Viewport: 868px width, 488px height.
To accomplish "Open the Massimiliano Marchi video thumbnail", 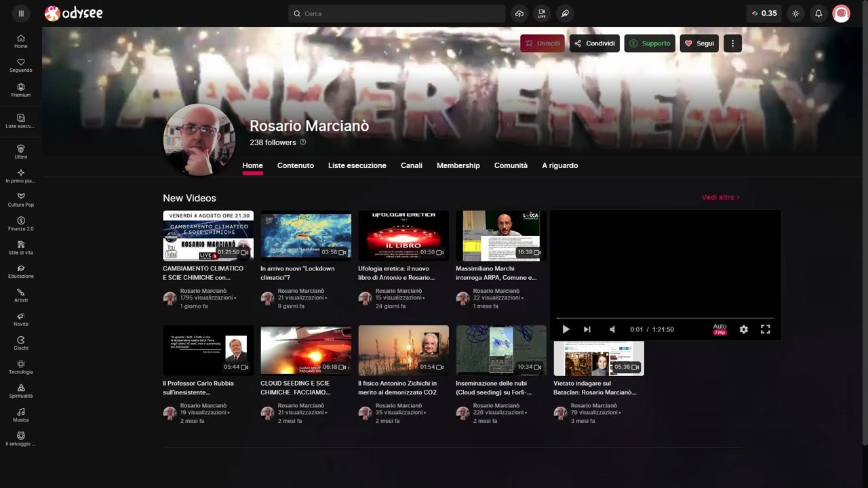I will tap(501, 236).
